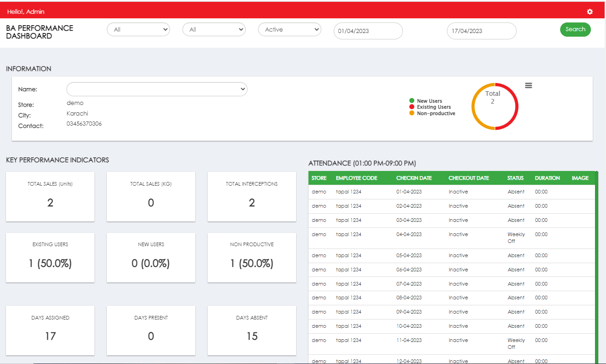Click the 07-04-2023 checkin date cell

click(x=409, y=284)
